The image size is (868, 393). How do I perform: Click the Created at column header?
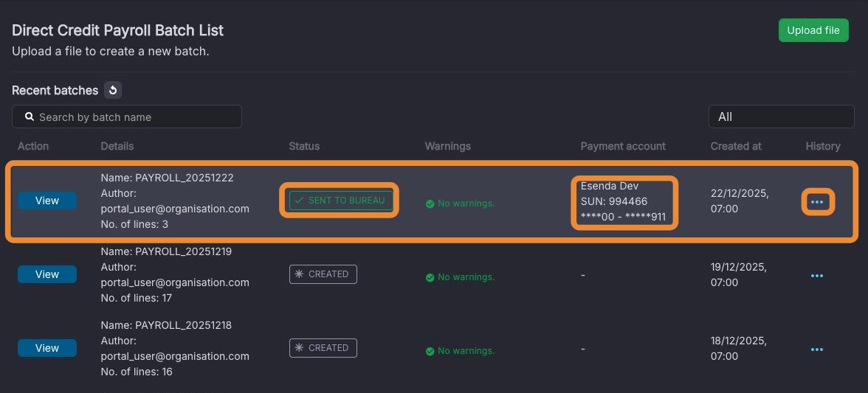point(737,147)
